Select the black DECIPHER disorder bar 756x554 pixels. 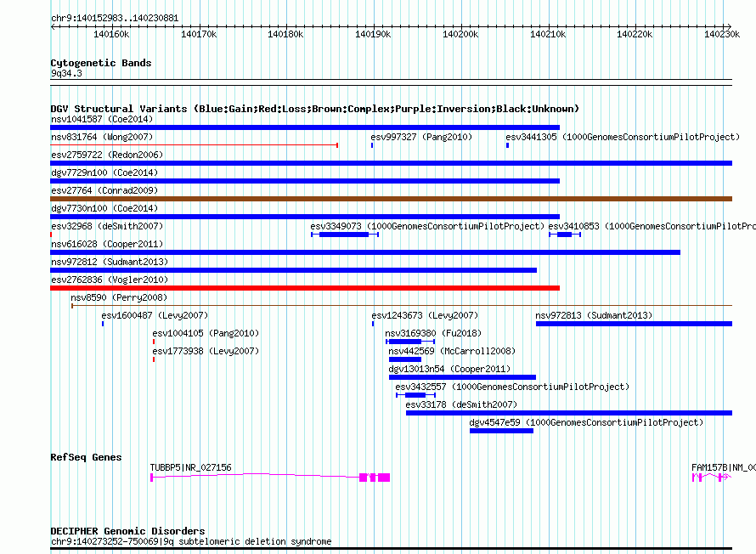point(391,548)
